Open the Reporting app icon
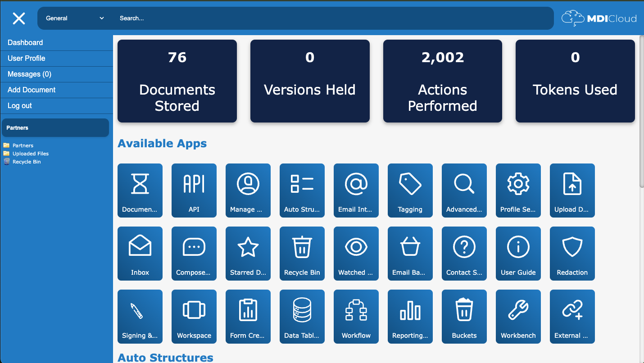 point(410,316)
